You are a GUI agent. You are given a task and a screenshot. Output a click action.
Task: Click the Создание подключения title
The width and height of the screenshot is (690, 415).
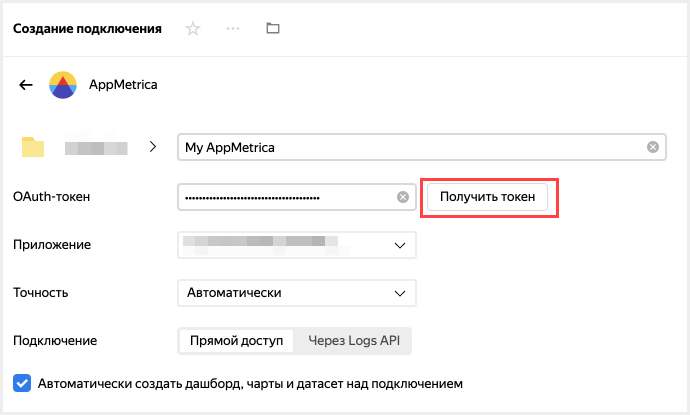(x=87, y=29)
